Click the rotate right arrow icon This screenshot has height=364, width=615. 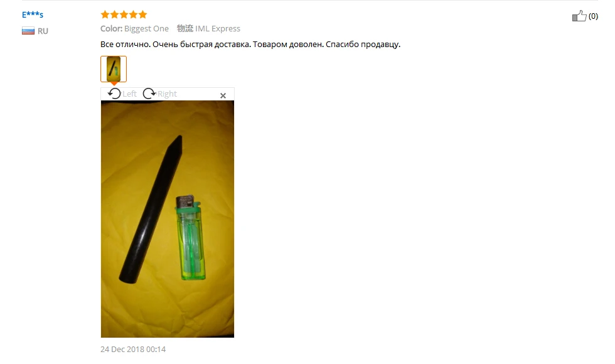coord(149,94)
